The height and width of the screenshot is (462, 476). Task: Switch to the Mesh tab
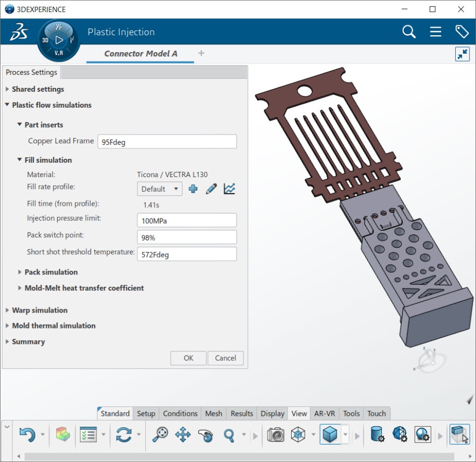tap(214, 413)
